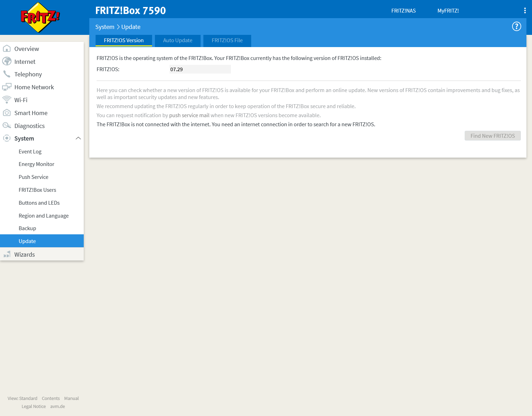The width and height of the screenshot is (532, 416).
Task: Open the Backup submenu
Action: (x=42, y=228)
